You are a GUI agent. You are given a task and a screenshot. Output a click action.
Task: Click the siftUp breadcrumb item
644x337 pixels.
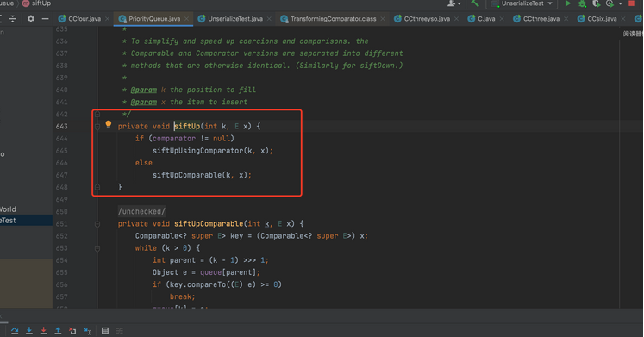[x=37, y=3]
